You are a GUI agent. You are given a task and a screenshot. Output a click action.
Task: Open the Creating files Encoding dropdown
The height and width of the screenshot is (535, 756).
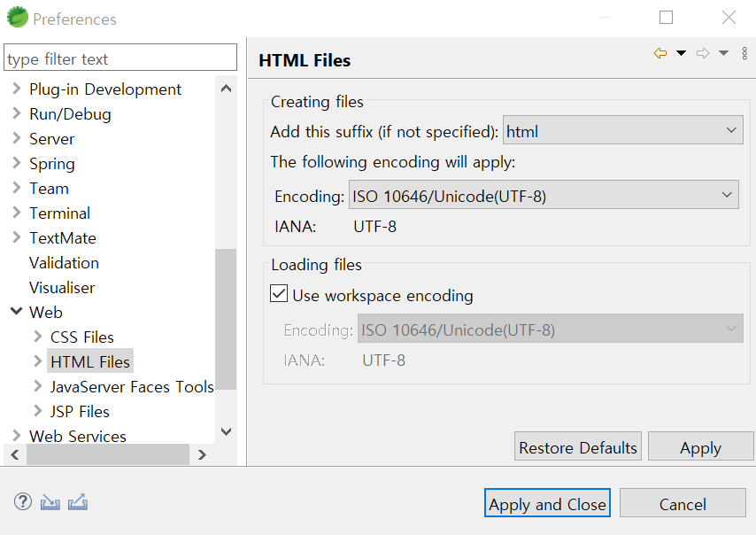pos(544,195)
